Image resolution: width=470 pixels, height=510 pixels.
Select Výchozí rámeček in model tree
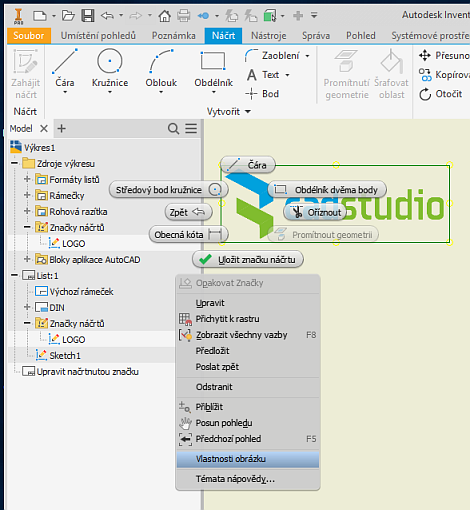tap(74, 292)
